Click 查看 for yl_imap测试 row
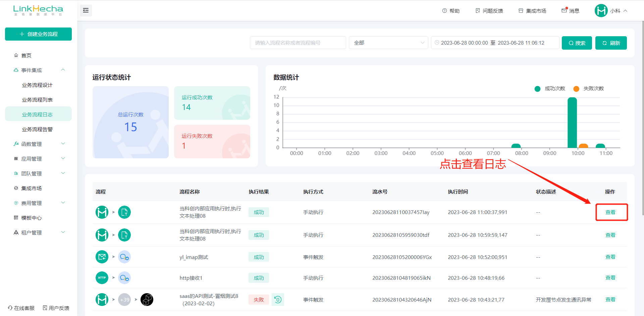This screenshot has width=644, height=316. 610,257
